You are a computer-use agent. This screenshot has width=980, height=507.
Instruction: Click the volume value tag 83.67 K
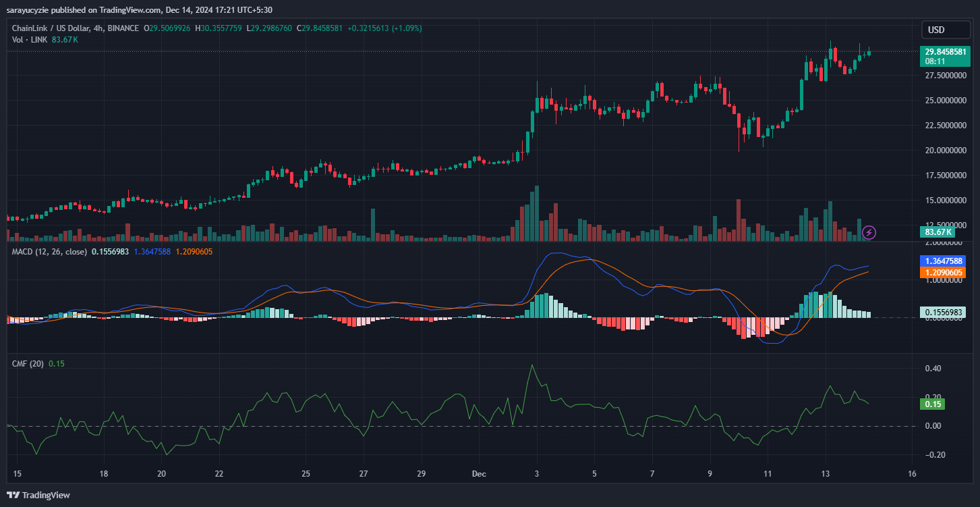pyautogui.click(x=937, y=232)
